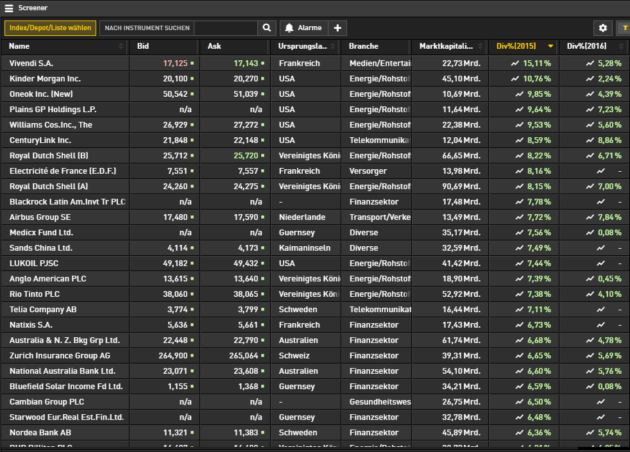This screenshot has width=630, height=452.
Task: Click the Index/Depot/Liste wählen button
Action: pos(50,28)
